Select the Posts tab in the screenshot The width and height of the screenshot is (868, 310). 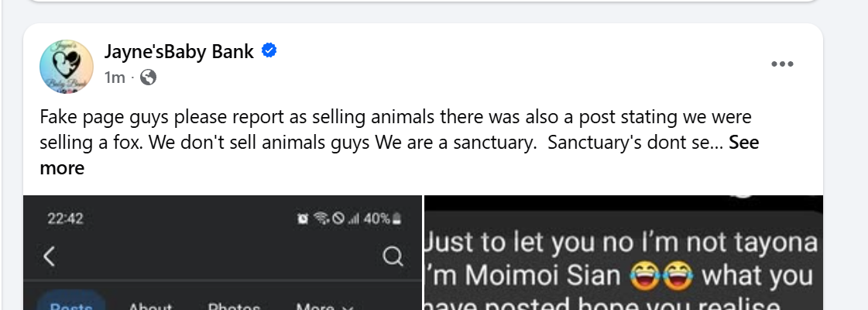coord(72,305)
